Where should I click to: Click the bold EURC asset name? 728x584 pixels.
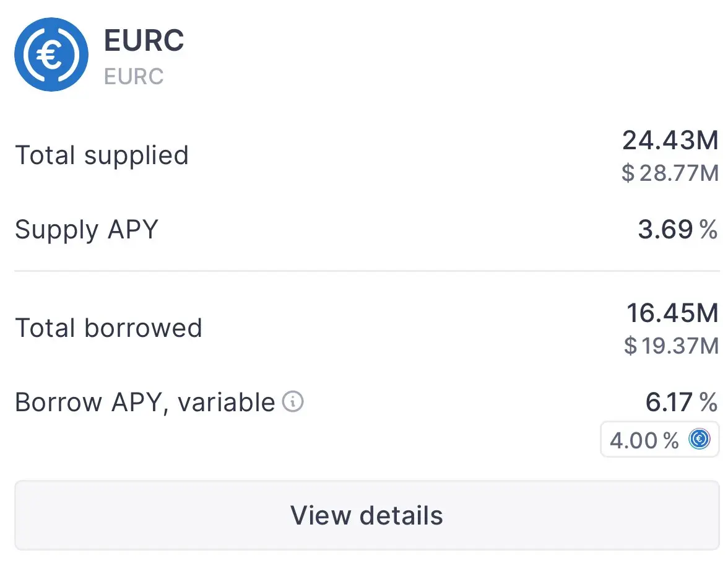click(144, 40)
